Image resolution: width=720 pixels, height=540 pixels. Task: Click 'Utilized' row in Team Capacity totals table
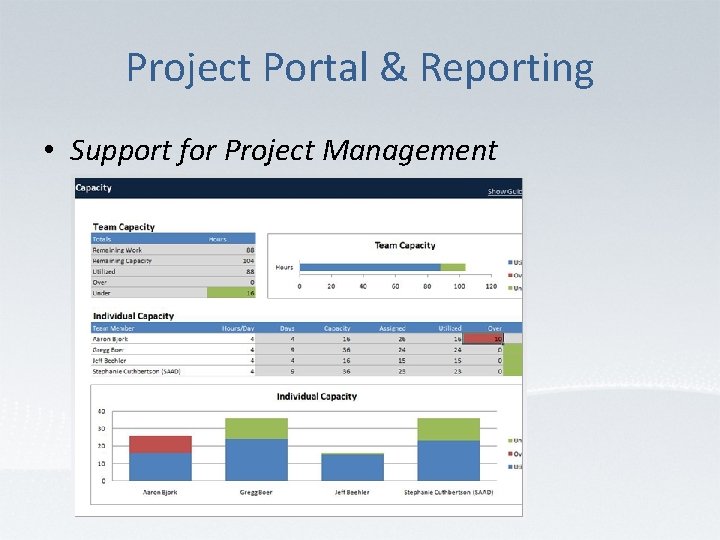173,271
